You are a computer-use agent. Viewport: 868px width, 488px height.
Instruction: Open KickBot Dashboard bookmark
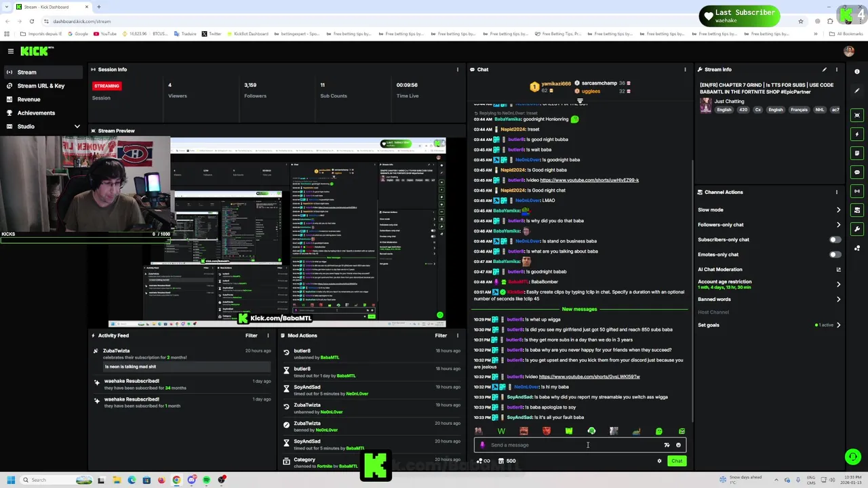click(248, 34)
